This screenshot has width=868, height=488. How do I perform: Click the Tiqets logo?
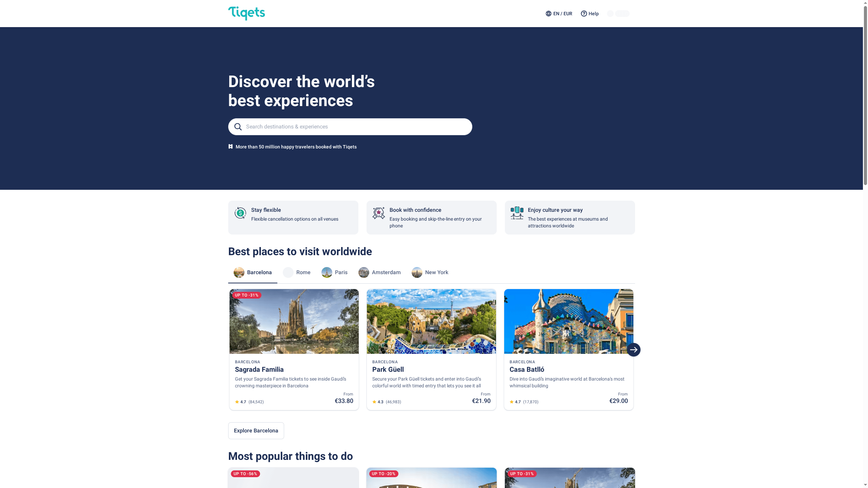246,13
